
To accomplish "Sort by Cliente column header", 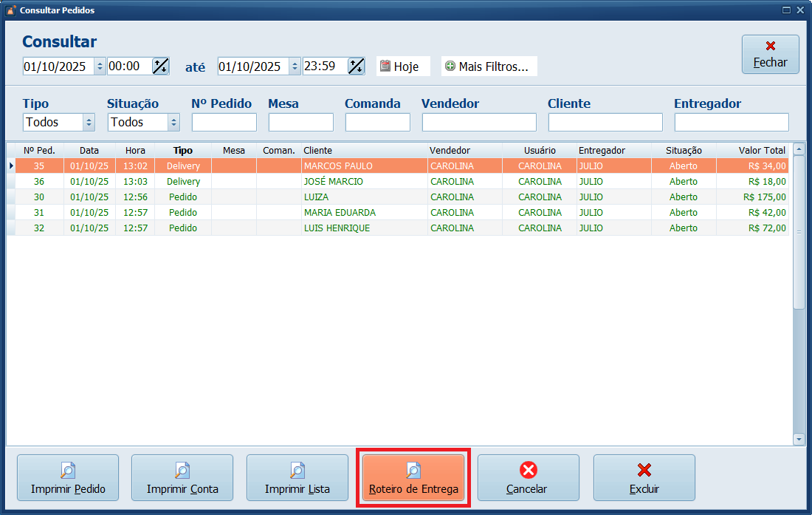I will click(x=364, y=150).
